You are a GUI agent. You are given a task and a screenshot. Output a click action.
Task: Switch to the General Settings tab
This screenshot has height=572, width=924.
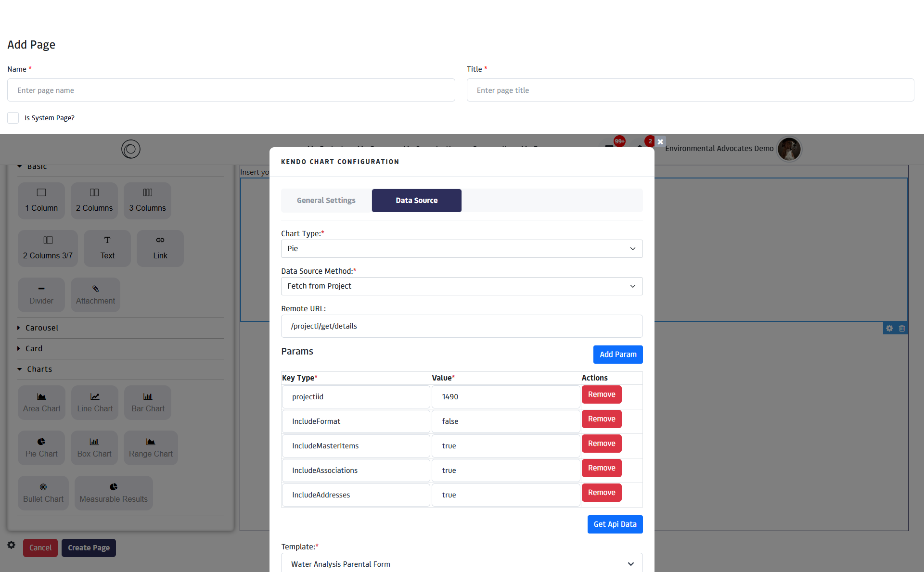point(326,201)
